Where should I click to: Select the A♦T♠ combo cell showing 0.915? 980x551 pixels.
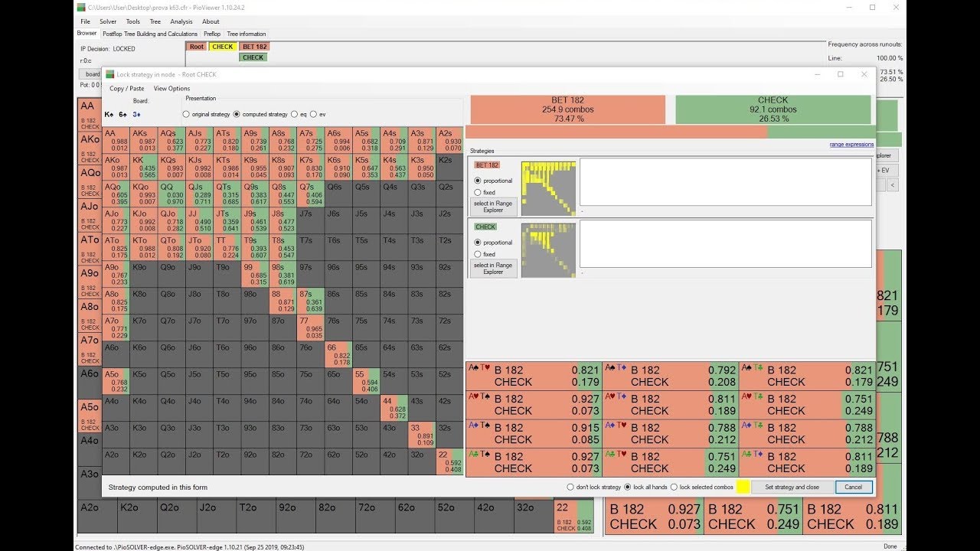click(x=534, y=433)
